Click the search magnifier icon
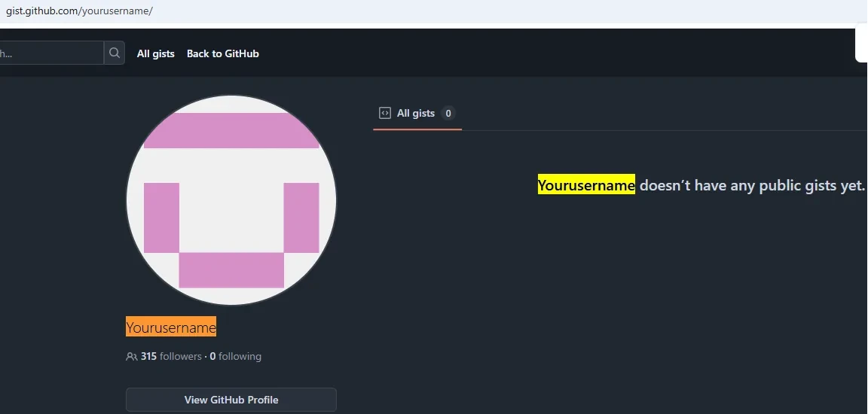The height and width of the screenshot is (414, 868). (x=114, y=53)
